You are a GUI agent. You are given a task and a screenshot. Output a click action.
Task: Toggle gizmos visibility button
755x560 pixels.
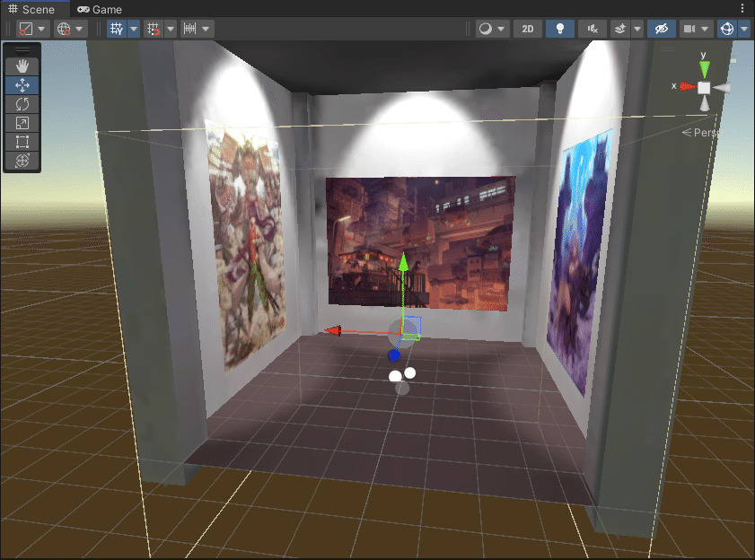(x=727, y=29)
